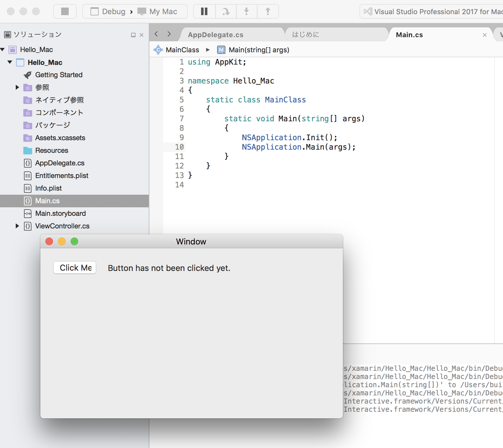Close the Main.cs tab

(x=485, y=35)
